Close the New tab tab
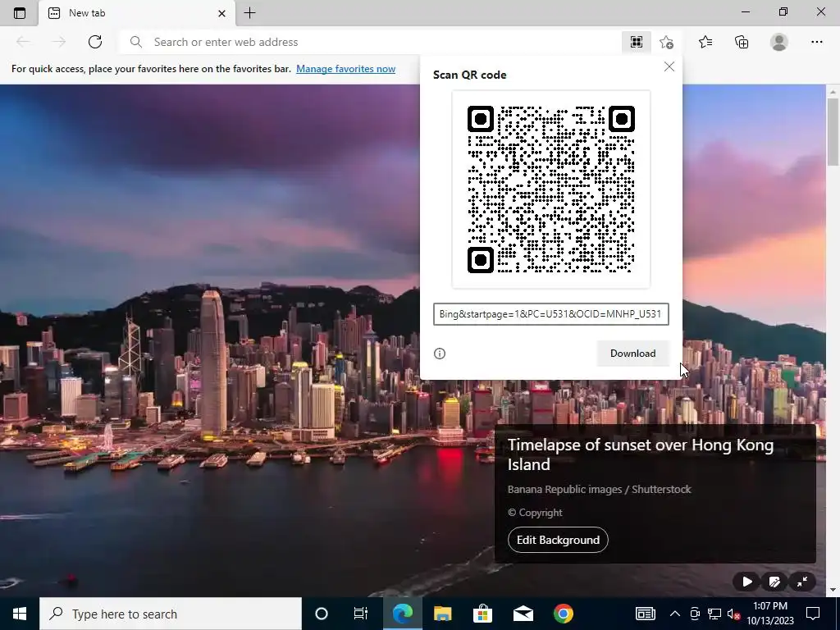 click(x=221, y=13)
